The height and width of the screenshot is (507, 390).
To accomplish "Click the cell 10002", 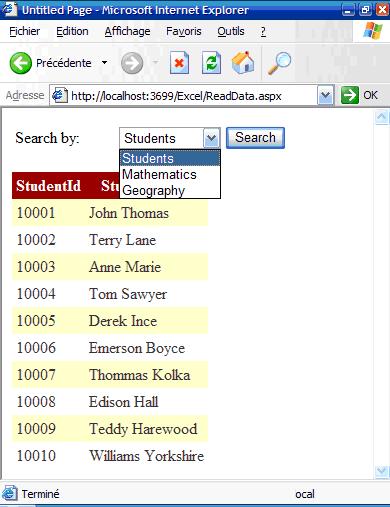I will [36, 240].
